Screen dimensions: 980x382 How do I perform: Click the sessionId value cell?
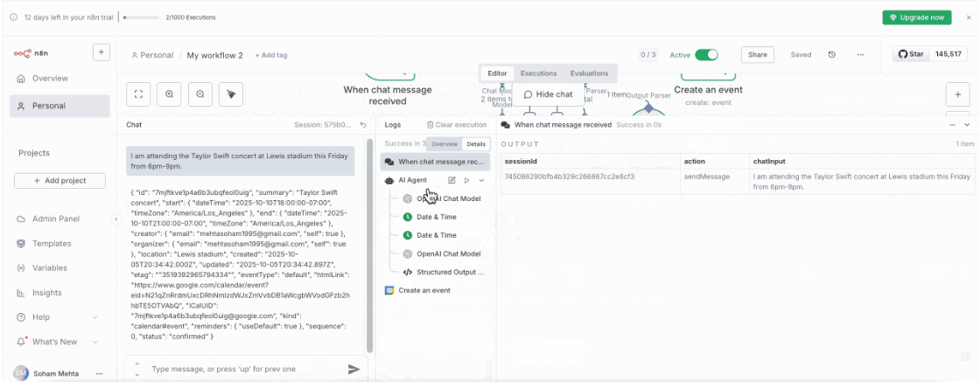590,181
